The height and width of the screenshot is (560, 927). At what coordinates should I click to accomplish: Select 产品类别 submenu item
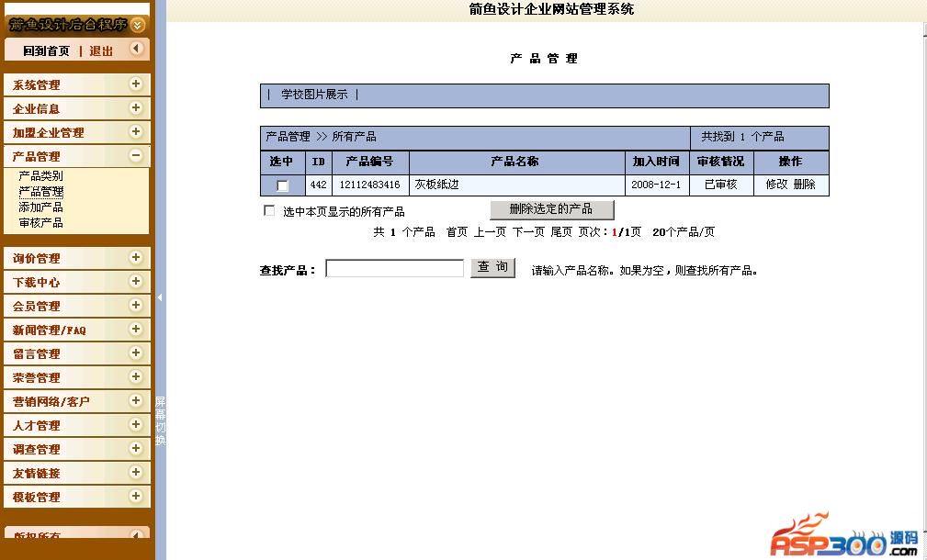pyautogui.click(x=40, y=175)
